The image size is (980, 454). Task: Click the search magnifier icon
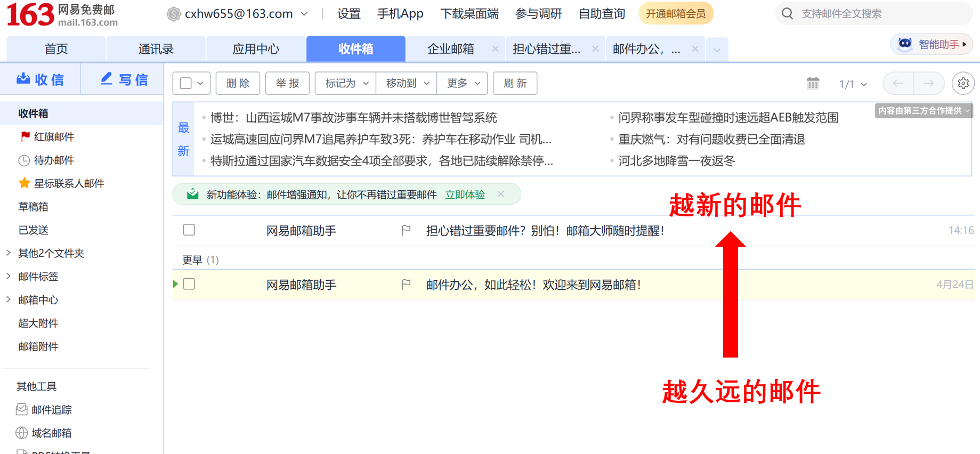point(787,13)
